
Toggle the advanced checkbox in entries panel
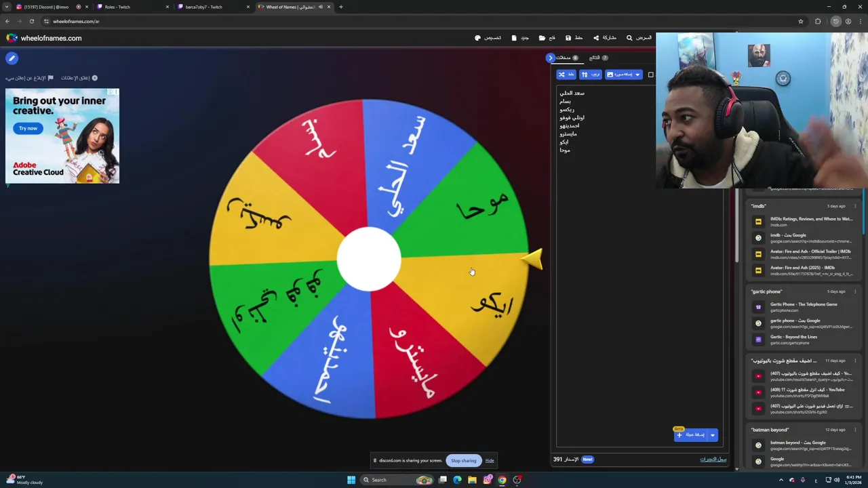(650, 75)
